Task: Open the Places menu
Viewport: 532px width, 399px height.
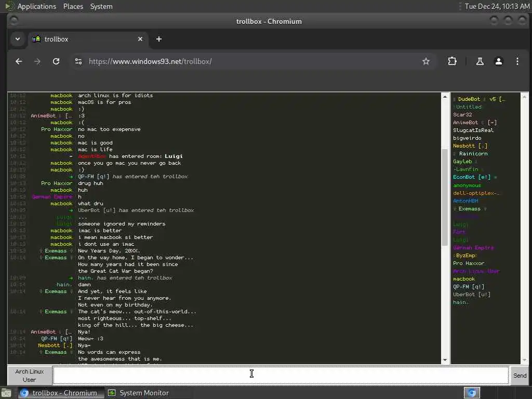Action: (73, 6)
